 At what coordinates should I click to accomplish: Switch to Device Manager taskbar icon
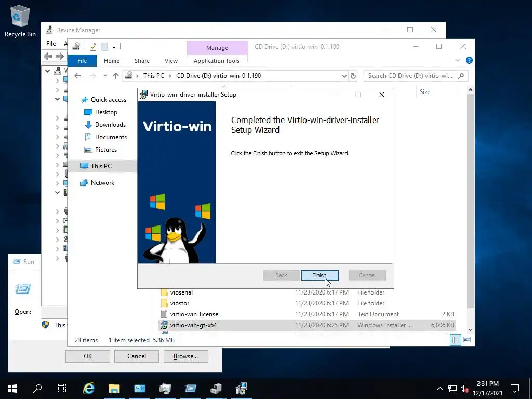216,389
